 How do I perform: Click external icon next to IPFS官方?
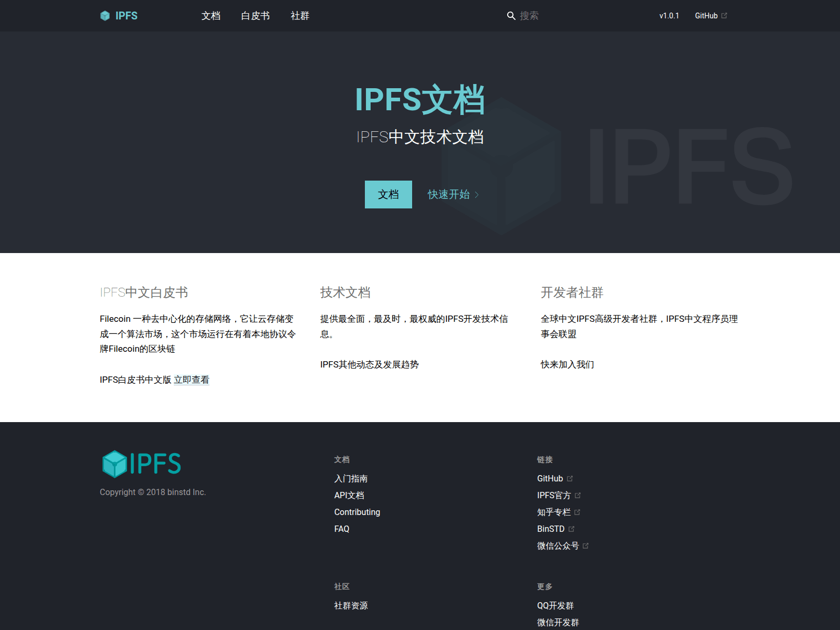[x=577, y=496]
